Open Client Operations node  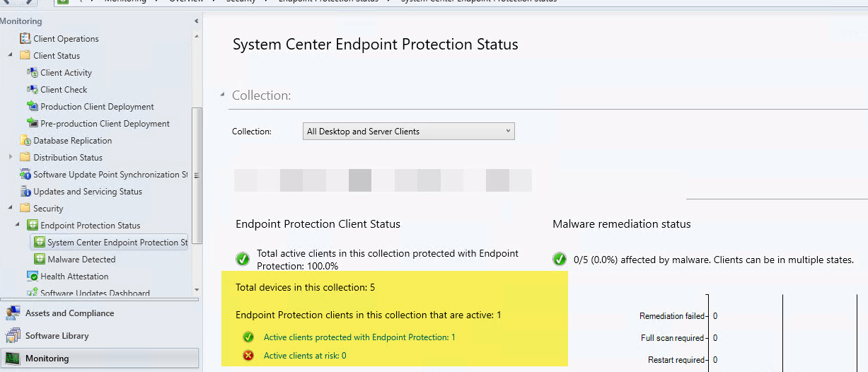[66, 39]
